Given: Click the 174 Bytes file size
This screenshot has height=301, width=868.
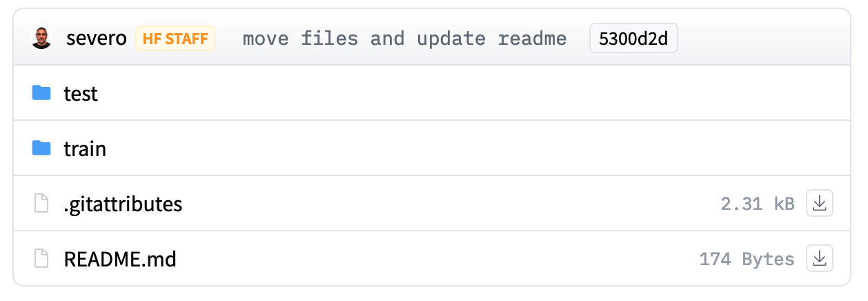Looking at the screenshot, I should [747, 259].
